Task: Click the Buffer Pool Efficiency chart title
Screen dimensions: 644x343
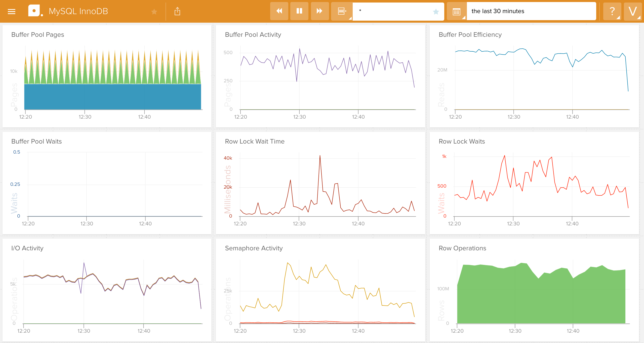Action: (x=470, y=35)
